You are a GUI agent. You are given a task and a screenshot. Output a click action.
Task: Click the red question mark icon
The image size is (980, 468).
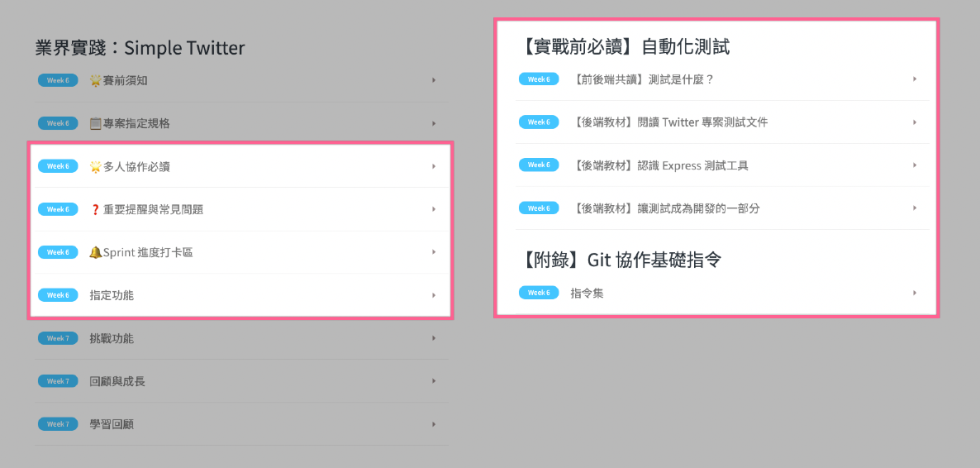[x=96, y=209]
